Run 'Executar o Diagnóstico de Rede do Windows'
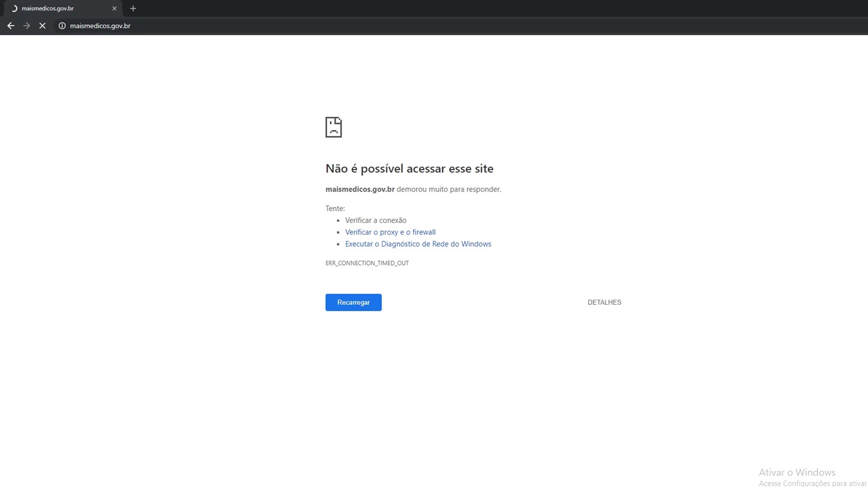The height and width of the screenshot is (487, 868). [418, 244]
